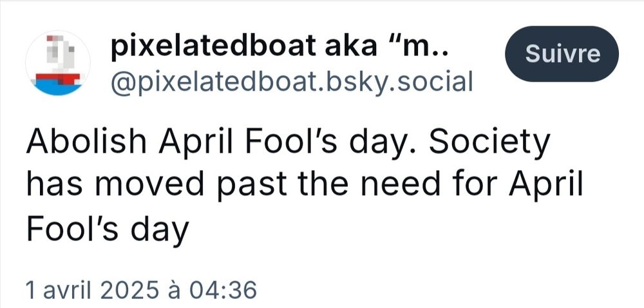The height and width of the screenshot is (308, 644).
Task: Open the post timestamp 1 avril 2025
Action: 141,290
